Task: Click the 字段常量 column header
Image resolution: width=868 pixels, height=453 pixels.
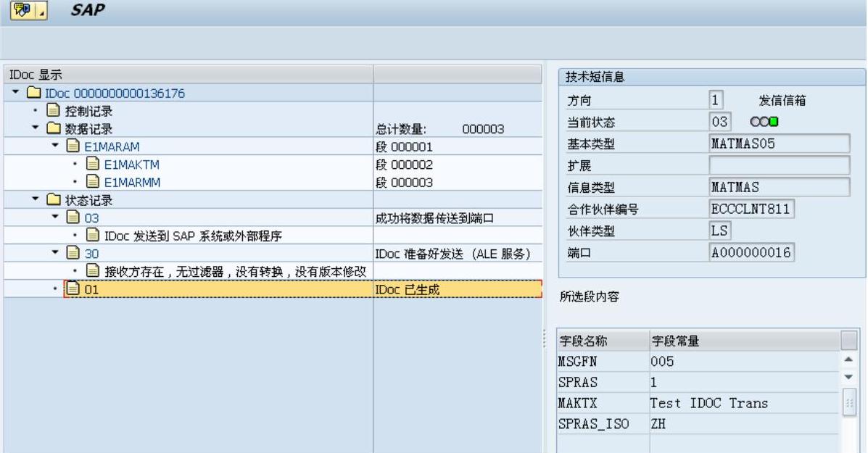Action: tap(745, 341)
